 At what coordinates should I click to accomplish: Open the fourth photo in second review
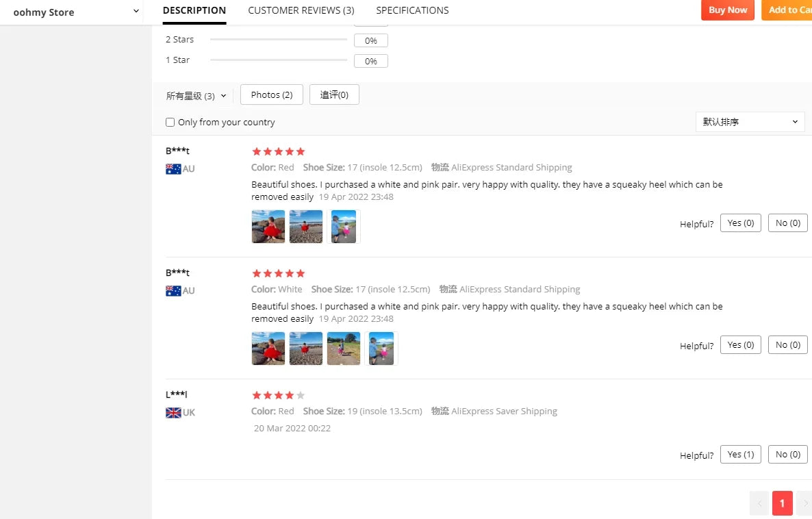[381, 349]
